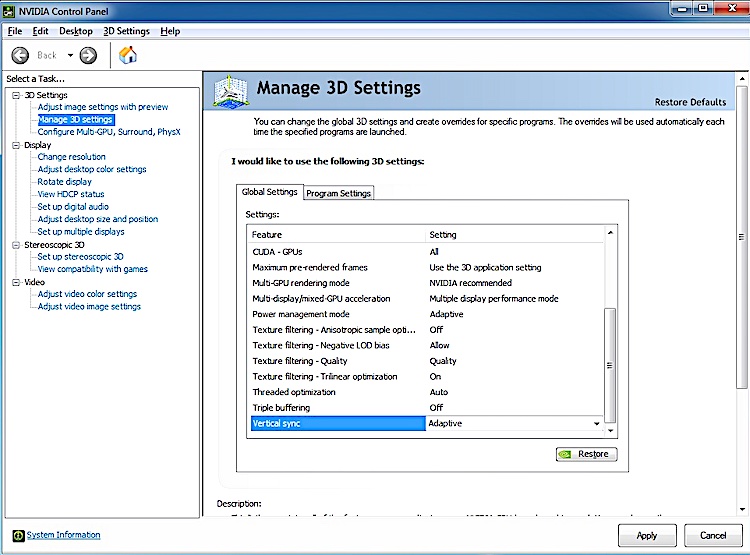Select Texture filtering - Anisotropic sample row
Viewport: 750px width, 555px height.
pyautogui.click(x=427, y=330)
